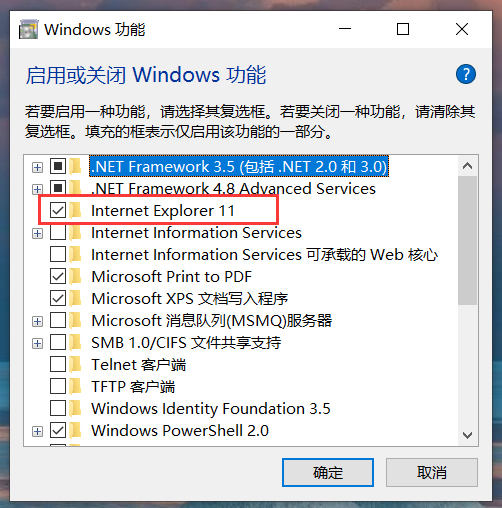Click the folder icon beside Microsoft Print to PDF
This screenshot has height=508, width=502.
(x=76, y=276)
